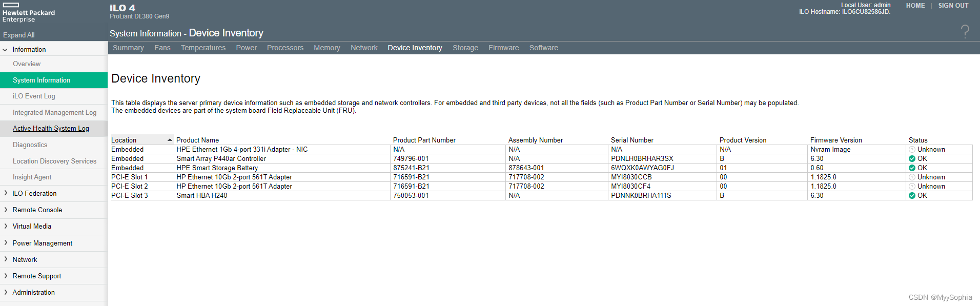The image size is (980, 306).
Task: Click serial number 6WQXK0AWYAG0FJ
Action: pos(642,168)
